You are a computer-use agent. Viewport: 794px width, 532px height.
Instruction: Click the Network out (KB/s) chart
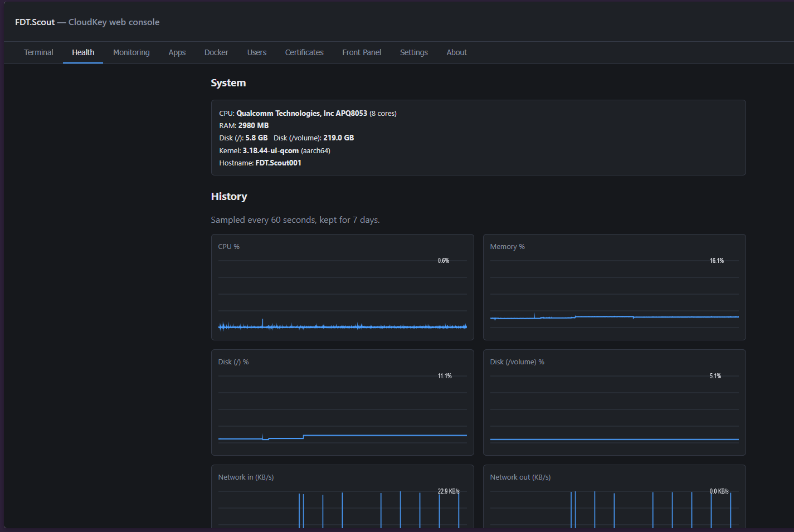tap(615, 497)
